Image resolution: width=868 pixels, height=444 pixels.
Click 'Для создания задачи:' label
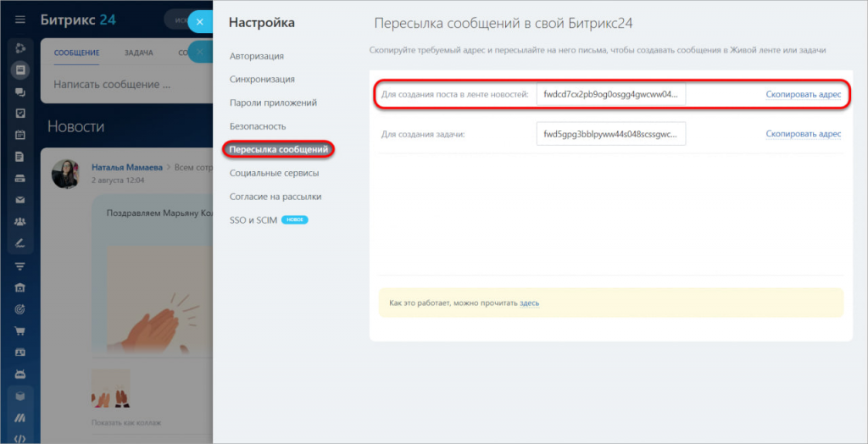(422, 134)
